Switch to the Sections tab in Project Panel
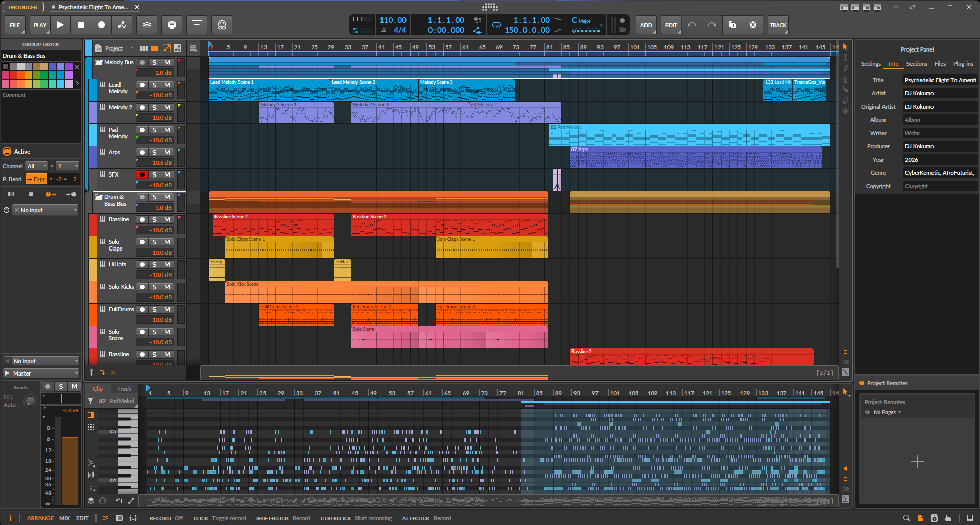 click(917, 64)
